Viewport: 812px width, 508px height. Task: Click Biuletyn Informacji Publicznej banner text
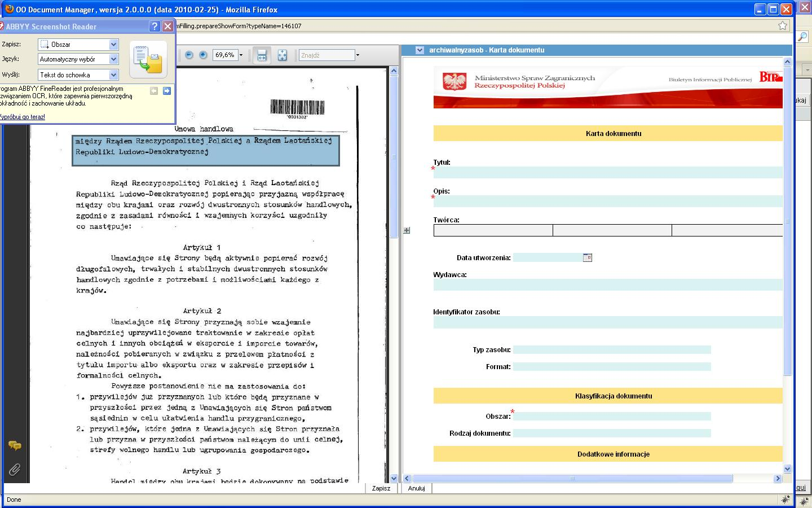pos(710,80)
